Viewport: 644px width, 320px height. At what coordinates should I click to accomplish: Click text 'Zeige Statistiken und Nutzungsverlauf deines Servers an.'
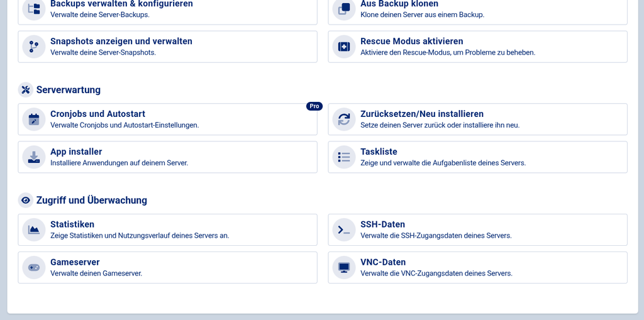[x=140, y=236]
